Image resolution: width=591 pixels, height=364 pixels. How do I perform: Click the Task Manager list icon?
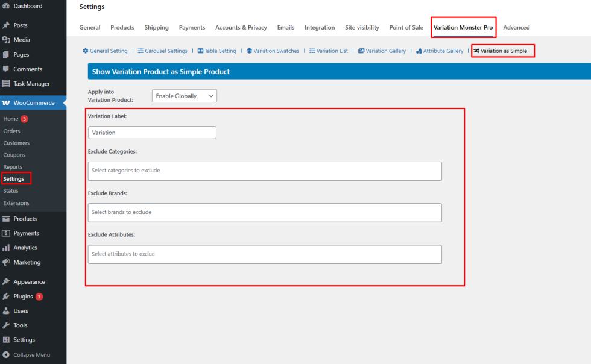(x=5, y=84)
